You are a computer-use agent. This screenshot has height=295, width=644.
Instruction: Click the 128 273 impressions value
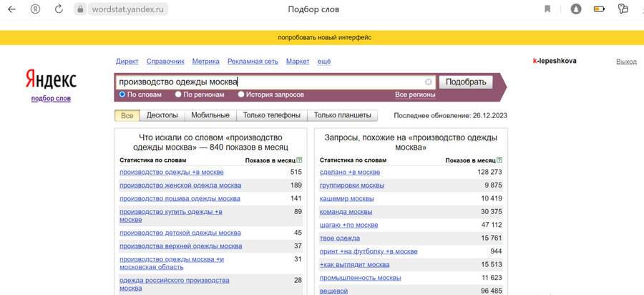[489, 172]
